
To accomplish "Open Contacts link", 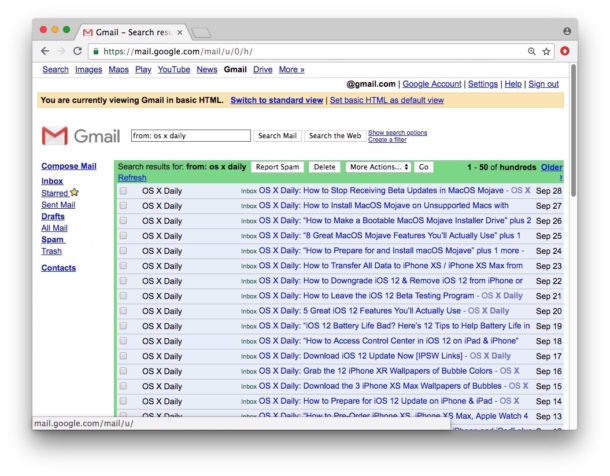I will pyautogui.click(x=58, y=268).
